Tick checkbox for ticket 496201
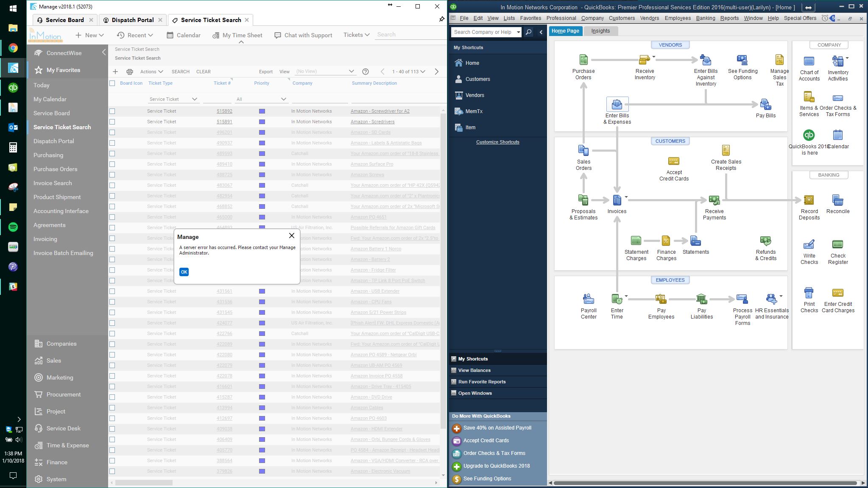Image resolution: width=868 pixels, height=488 pixels. click(x=112, y=132)
